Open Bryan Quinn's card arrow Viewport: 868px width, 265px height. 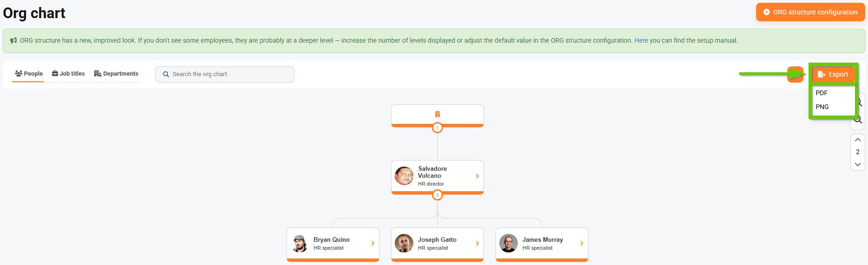click(372, 243)
